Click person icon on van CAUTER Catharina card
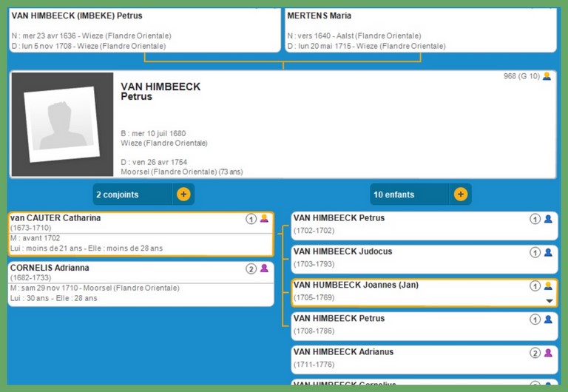The image size is (568, 392). click(264, 219)
